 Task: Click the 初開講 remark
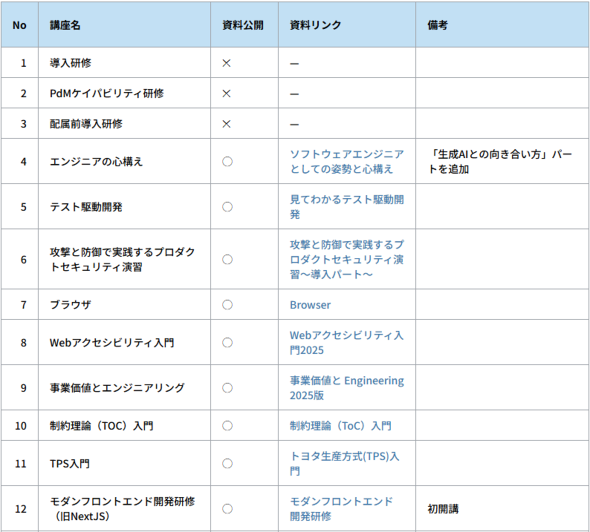pyautogui.click(x=443, y=509)
